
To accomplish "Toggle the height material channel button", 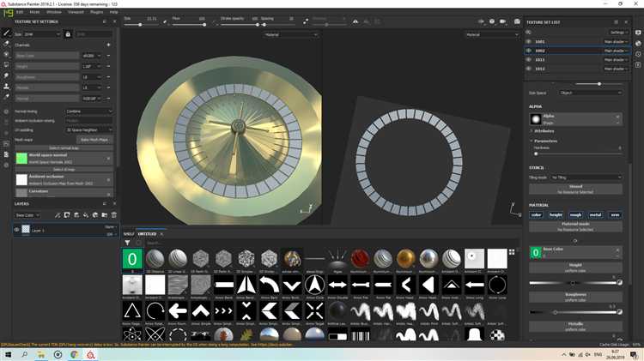I will [x=556, y=214].
